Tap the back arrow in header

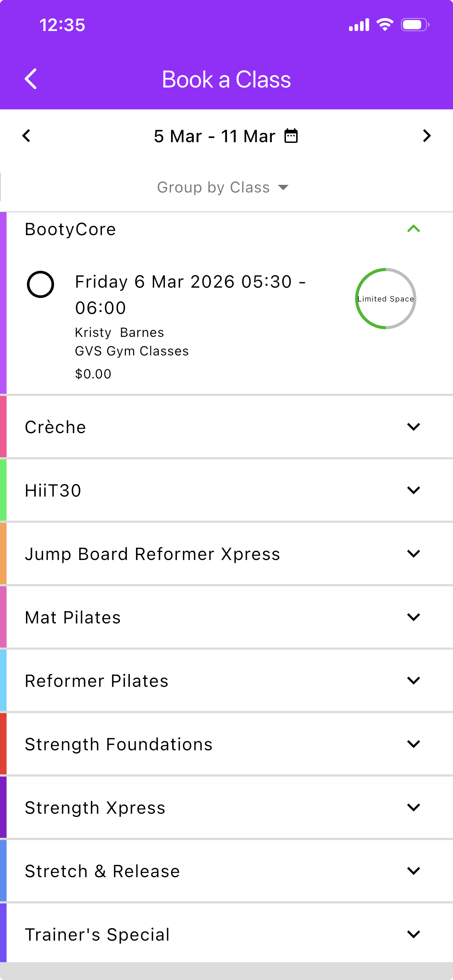click(30, 79)
